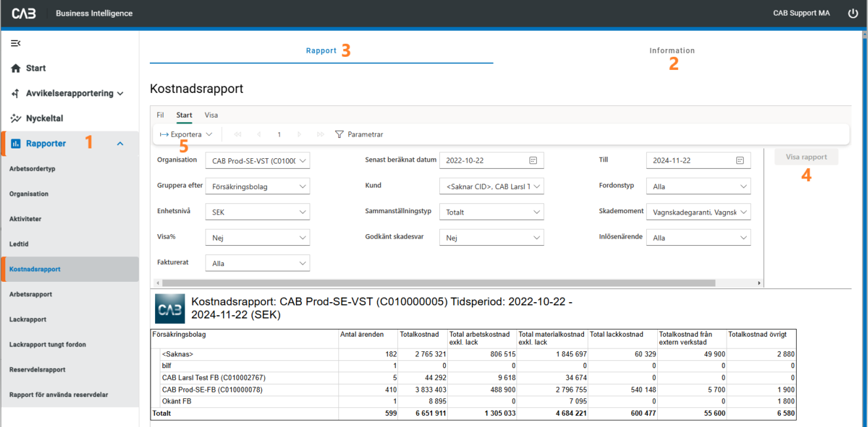Click the Parametrar filter funnel icon
The image size is (868, 427).
coord(339,134)
